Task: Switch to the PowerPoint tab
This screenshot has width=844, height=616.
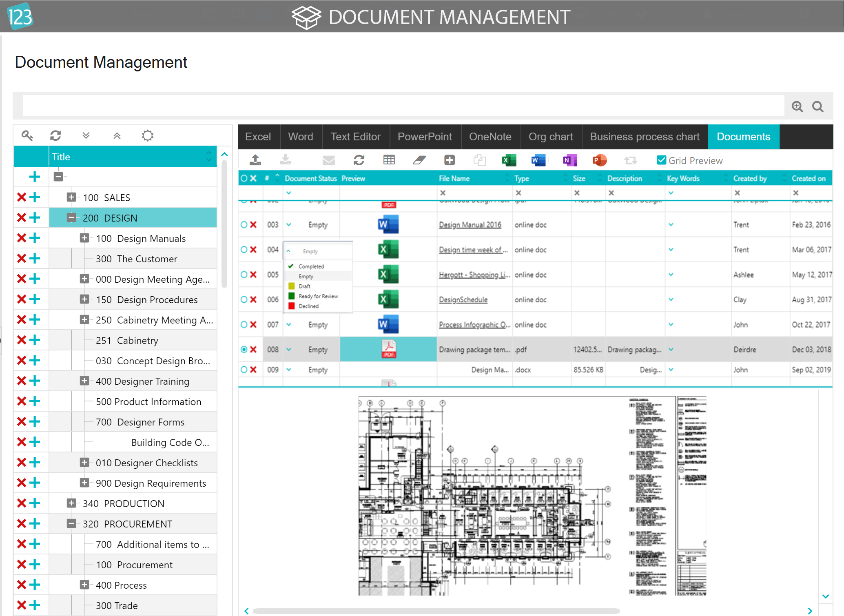Action: coord(425,136)
